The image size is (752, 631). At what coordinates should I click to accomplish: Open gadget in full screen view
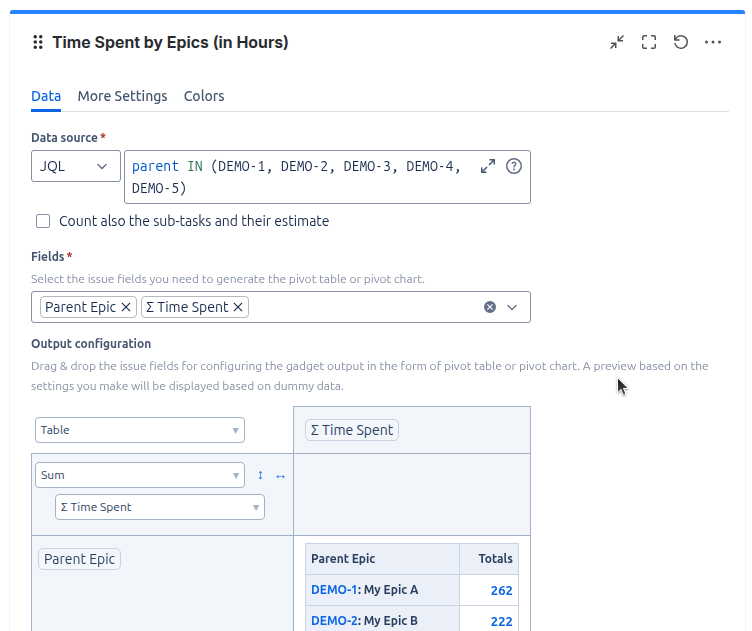(x=649, y=42)
